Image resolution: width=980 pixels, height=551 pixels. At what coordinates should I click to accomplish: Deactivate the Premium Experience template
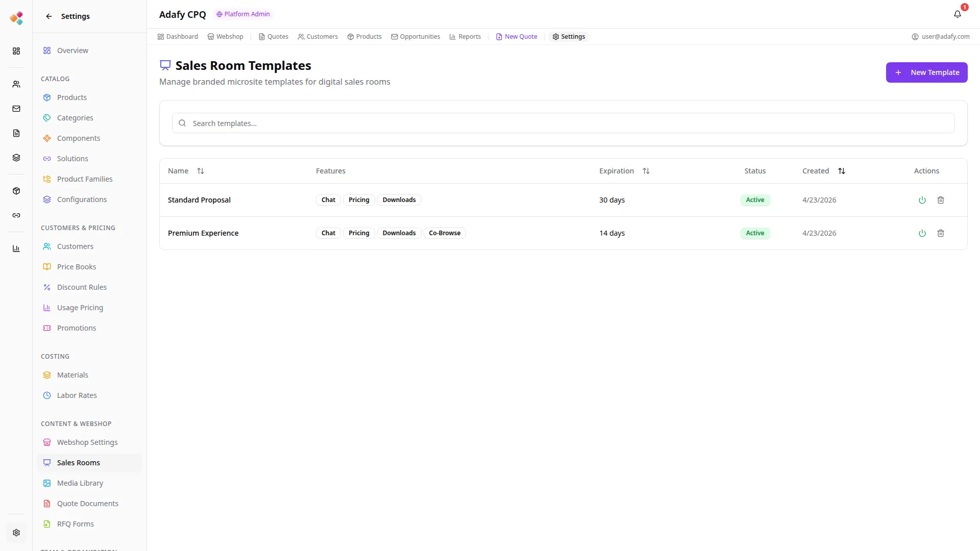point(922,233)
